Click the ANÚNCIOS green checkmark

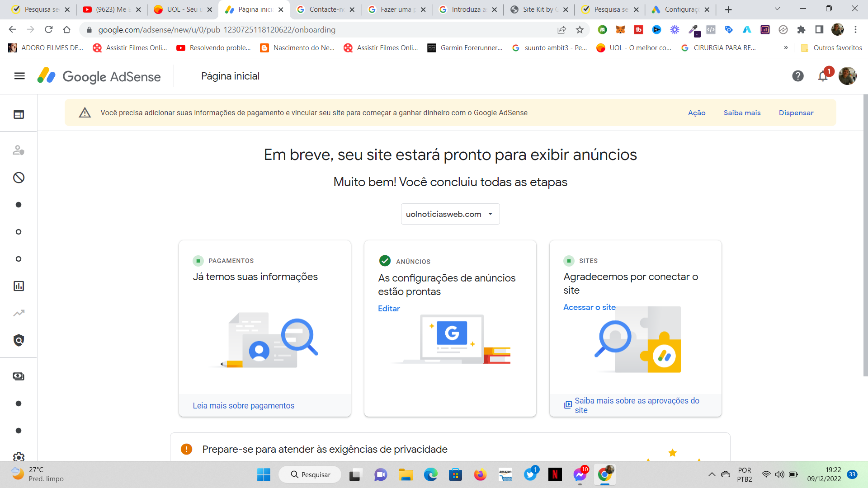click(x=385, y=261)
